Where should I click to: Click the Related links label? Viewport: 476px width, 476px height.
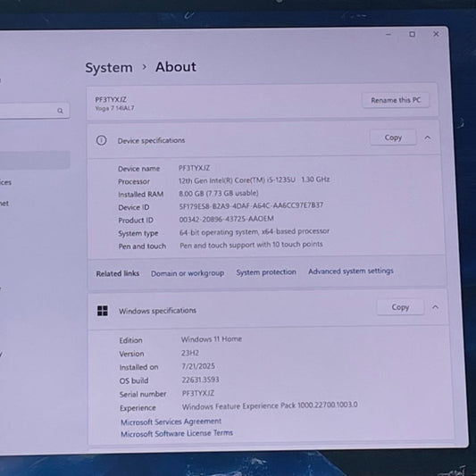click(x=118, y=273)
